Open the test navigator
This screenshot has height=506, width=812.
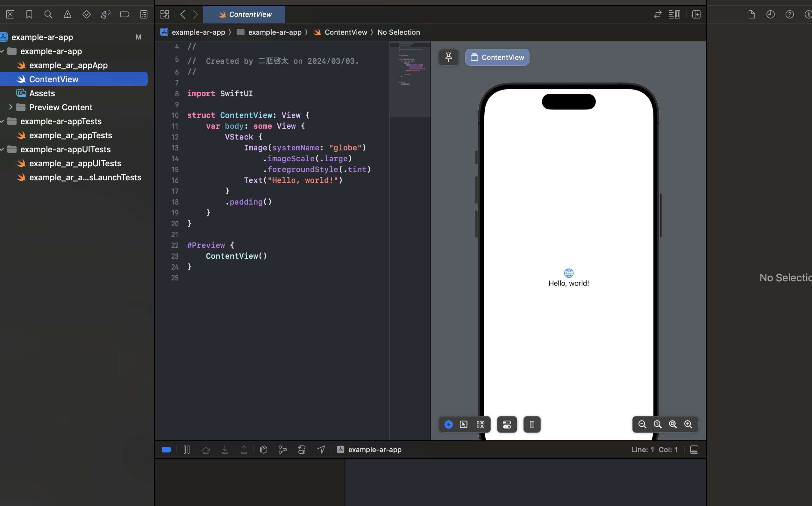pos(86,14)
